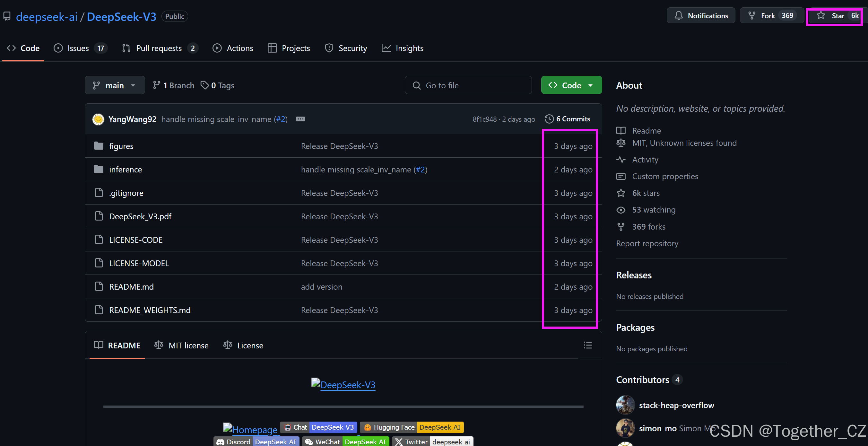Open the Pull requests tab
The width and height of the screenshot is (868, 446).
point(159,48)
